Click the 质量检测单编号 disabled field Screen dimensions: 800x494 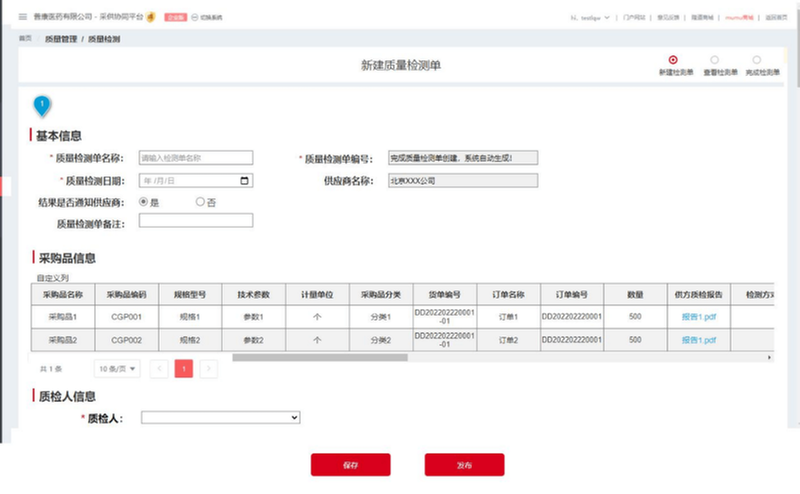463,158
